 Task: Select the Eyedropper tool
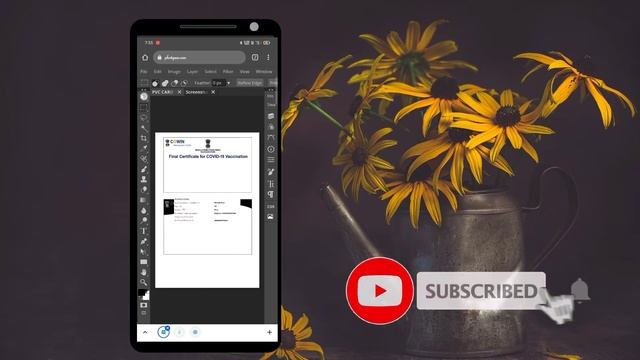coord(144,149)
